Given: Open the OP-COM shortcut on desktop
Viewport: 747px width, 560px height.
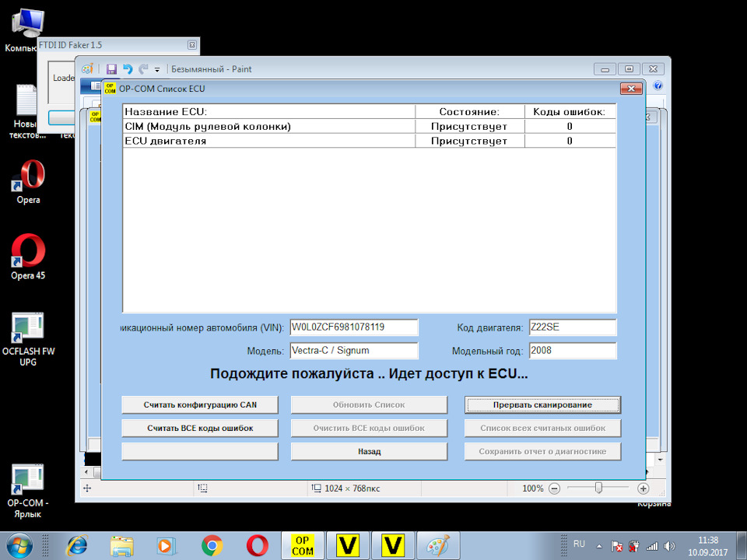Looking at the screenshot, I should click(28, 491).
